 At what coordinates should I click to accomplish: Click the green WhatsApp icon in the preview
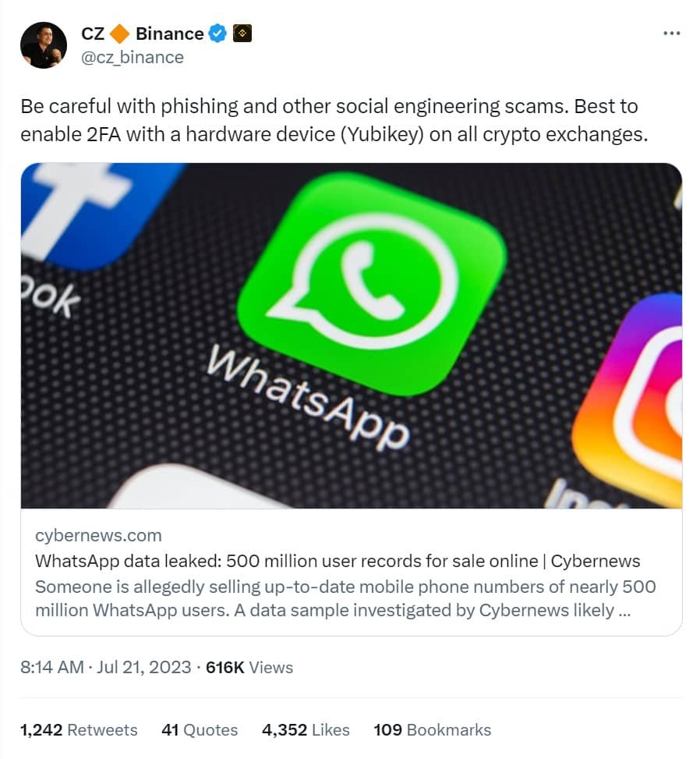click(x=371, y=282)
